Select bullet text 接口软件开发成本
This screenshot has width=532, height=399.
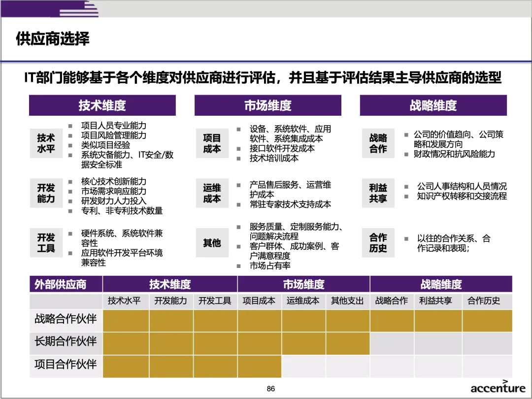pos(282,149)
